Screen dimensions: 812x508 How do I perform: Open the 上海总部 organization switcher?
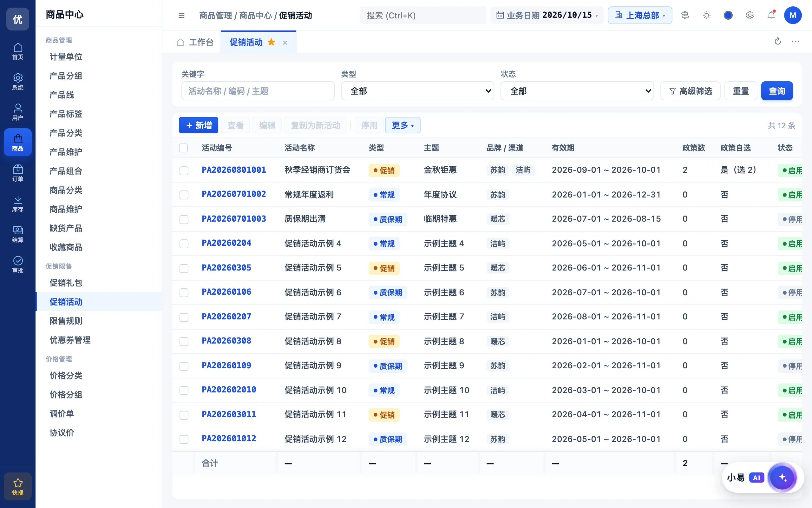(x=640, y=16)
